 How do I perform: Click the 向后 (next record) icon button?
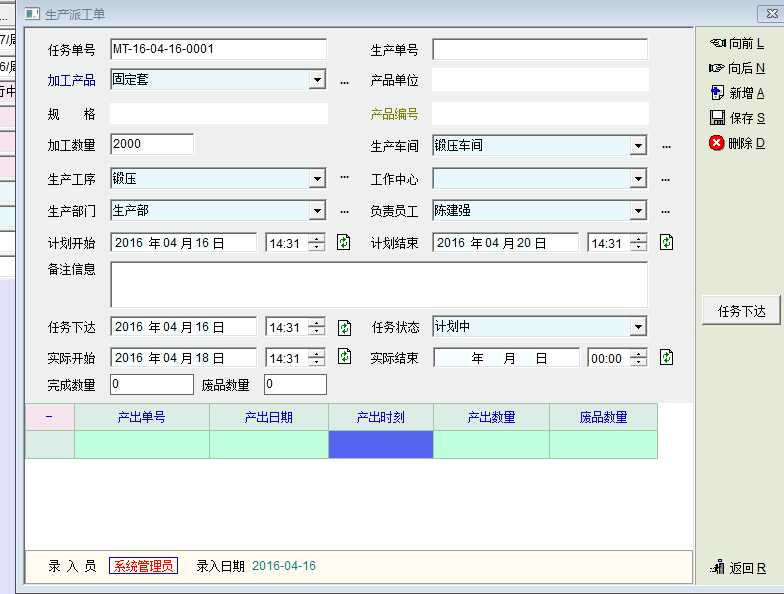point(717,68)
